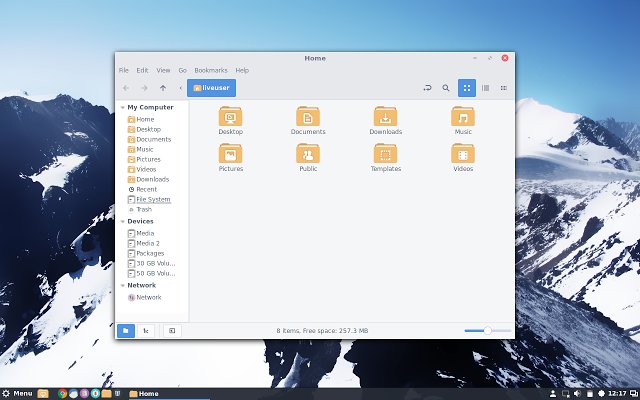The height and width of the screenshot is (400, 640).
Task: Open Downloads in the sidebar
Action: pyautogui.click(x=149, y=179)
